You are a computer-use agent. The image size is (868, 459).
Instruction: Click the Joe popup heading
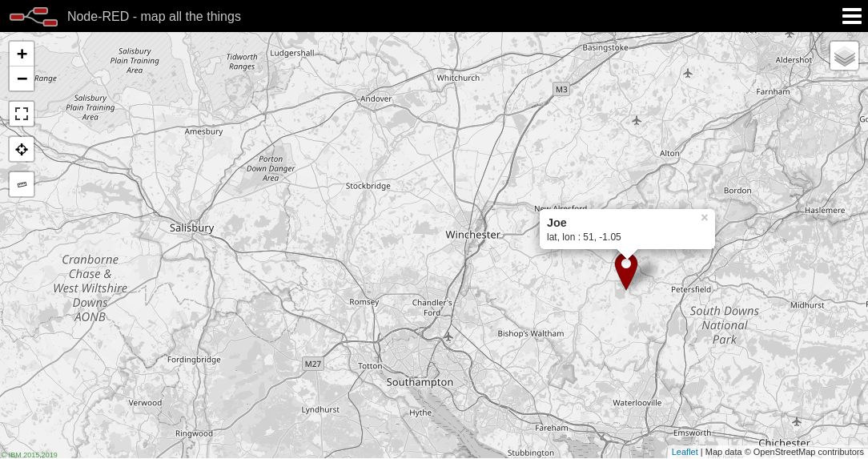click(x=557, y=223)
